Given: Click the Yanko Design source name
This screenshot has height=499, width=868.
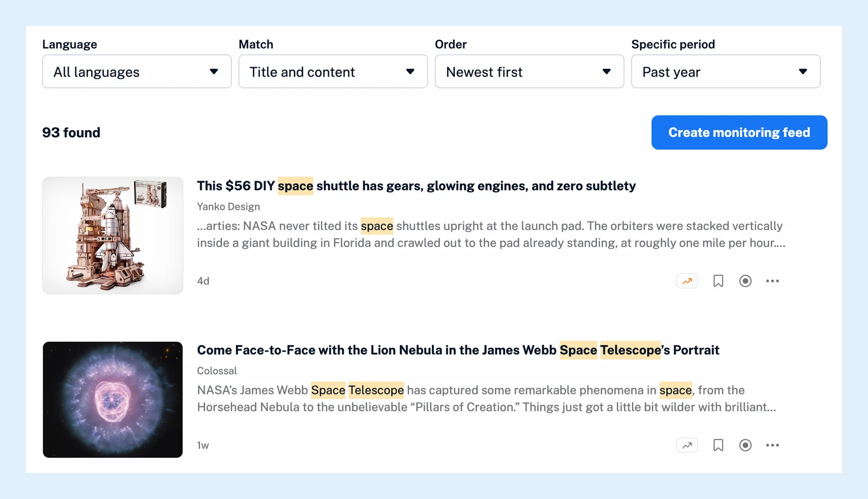Looking at the screenshot, I should [x=228, y=207].
